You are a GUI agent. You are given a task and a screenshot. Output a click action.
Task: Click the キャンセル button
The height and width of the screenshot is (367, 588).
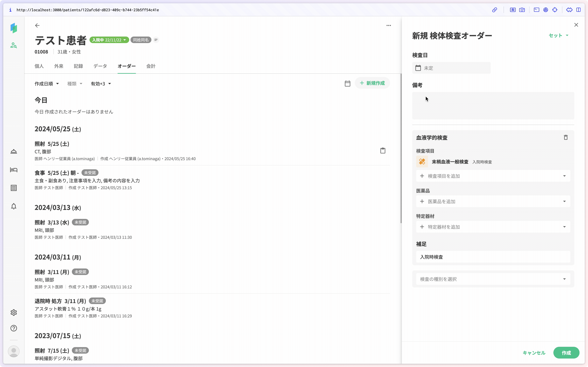click(x=534, y=353)
